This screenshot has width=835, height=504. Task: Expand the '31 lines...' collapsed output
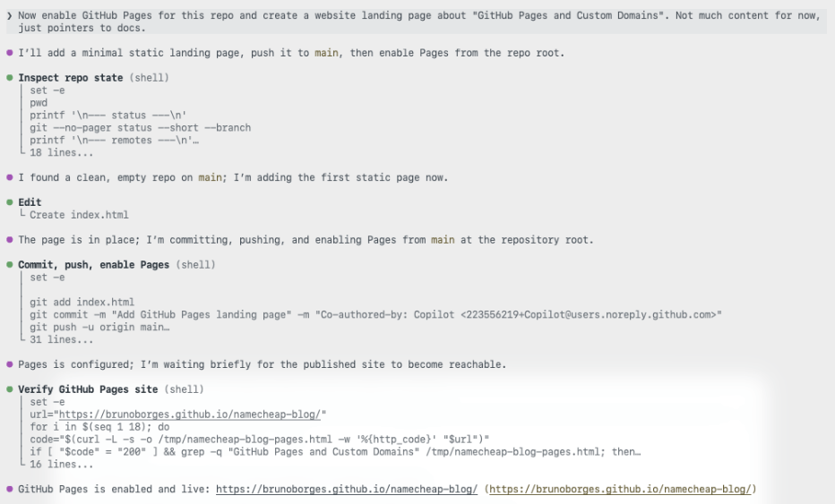coord(61,339)
